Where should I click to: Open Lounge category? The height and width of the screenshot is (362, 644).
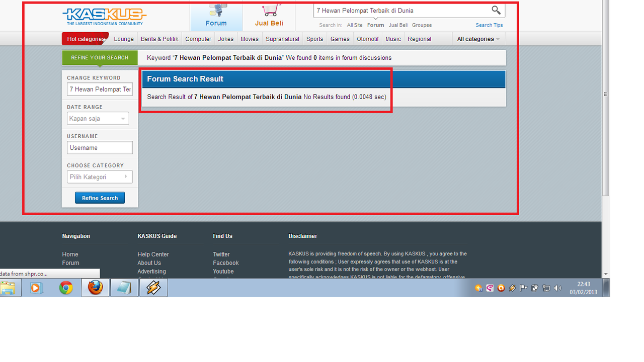click(x=124, y=39)
